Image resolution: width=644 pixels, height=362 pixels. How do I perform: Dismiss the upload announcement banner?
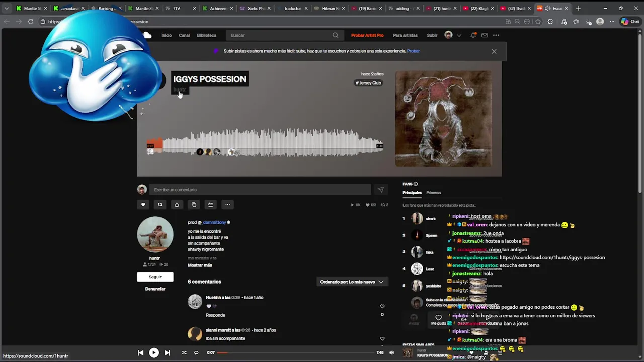click(x=494, y=51)
